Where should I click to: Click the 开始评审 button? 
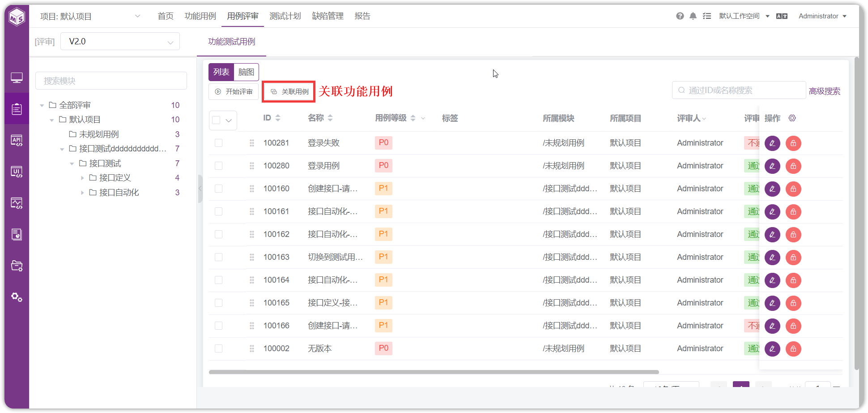point(234,91)
